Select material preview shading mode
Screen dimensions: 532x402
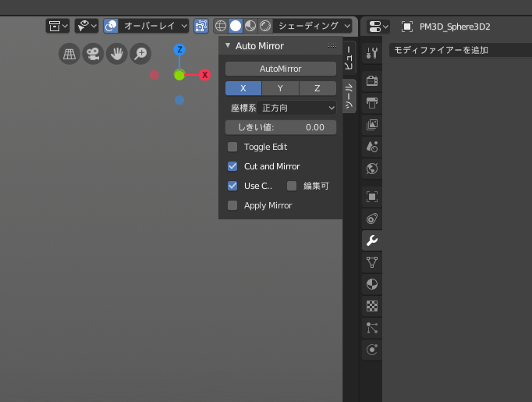click(x=250, y=26)
